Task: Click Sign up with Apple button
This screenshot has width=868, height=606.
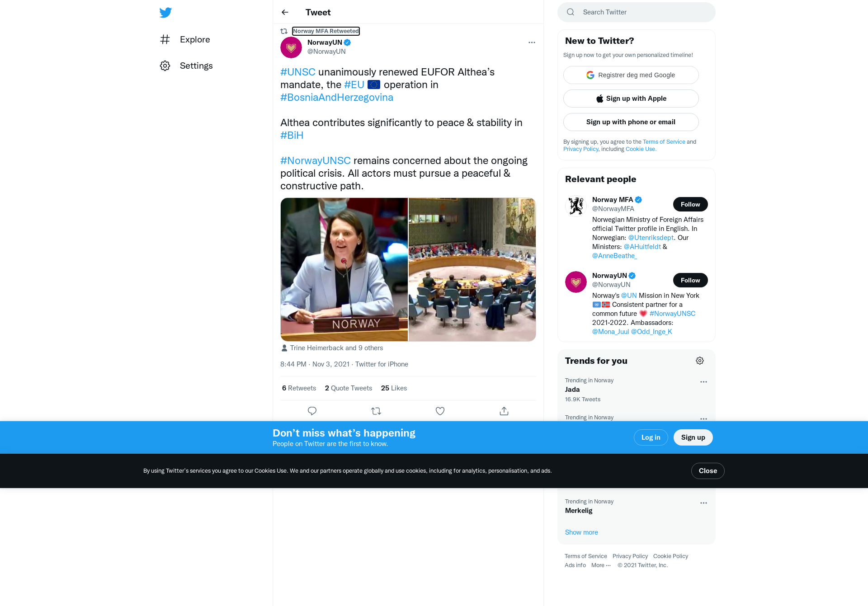Action: click(631, 99)
